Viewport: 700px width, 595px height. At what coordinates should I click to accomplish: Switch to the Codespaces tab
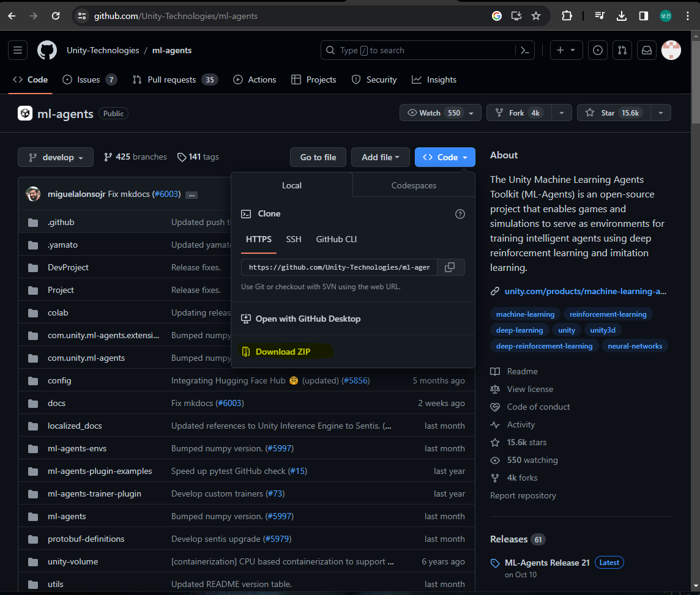414,185
